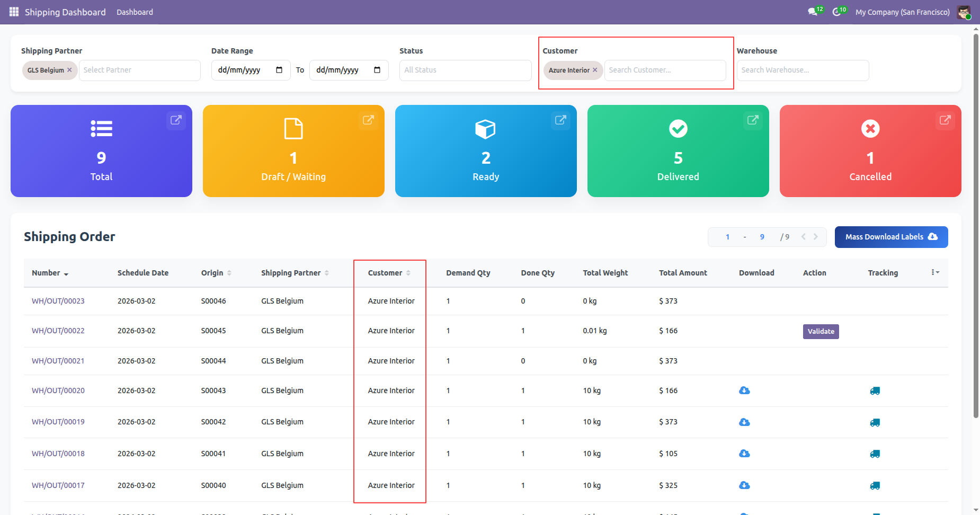Image resolution: width=980 pixels, height=515 pixels.
Task: Click Mass Download Labels button
Action: tap(891, 237)
